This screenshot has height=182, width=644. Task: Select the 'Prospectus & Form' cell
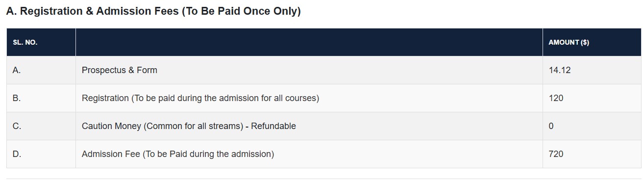309,70
